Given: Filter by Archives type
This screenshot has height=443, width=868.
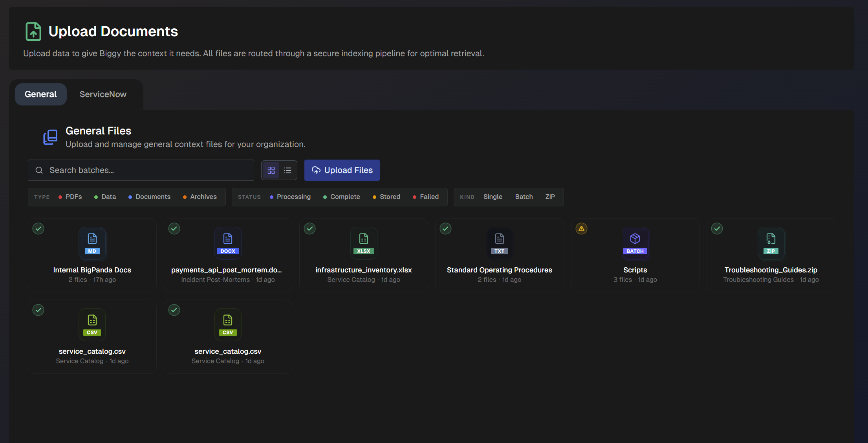Looking at the screenshot, I should click(x=200, y=197).
